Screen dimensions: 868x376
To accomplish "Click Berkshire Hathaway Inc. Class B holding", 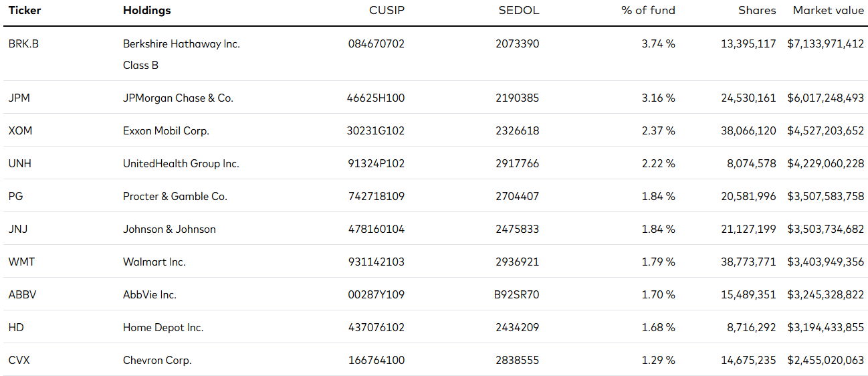I will (181, 55).
